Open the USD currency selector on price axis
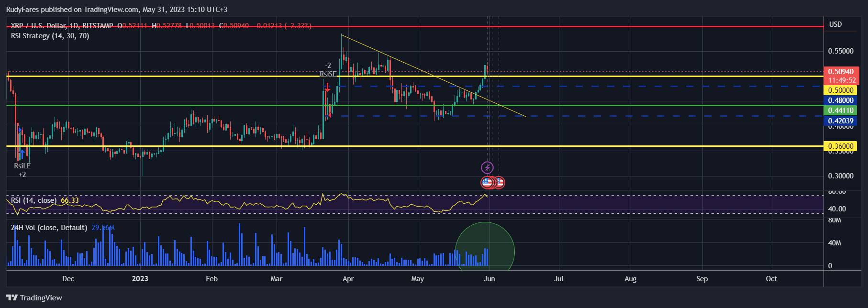 pyautogui.click(x=835, y=24)
